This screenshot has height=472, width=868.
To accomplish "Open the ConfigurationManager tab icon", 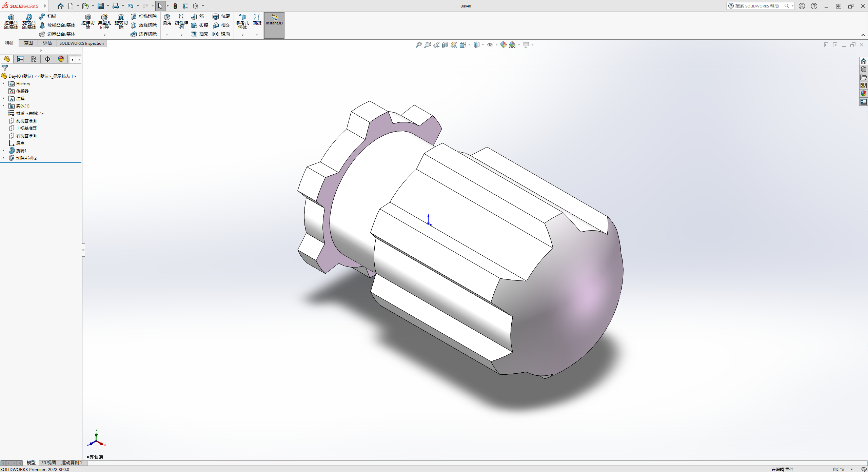I will [x=34, y=59].
